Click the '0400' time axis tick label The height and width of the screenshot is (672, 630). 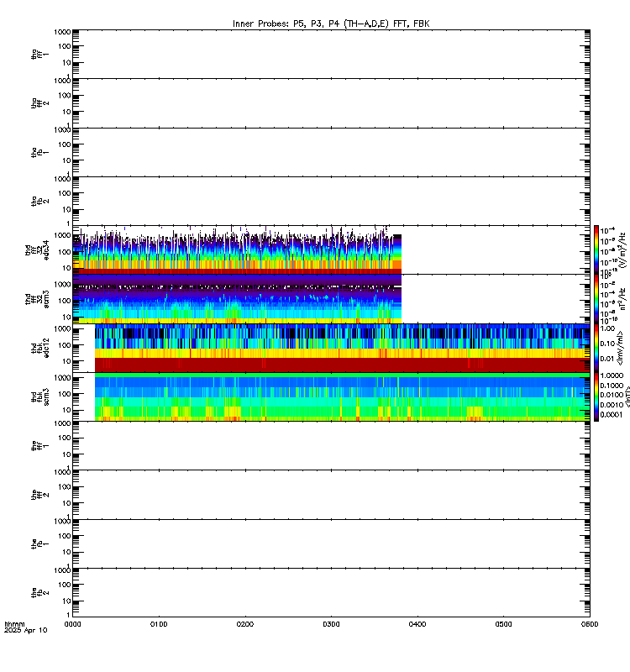[x=417, y=624]
